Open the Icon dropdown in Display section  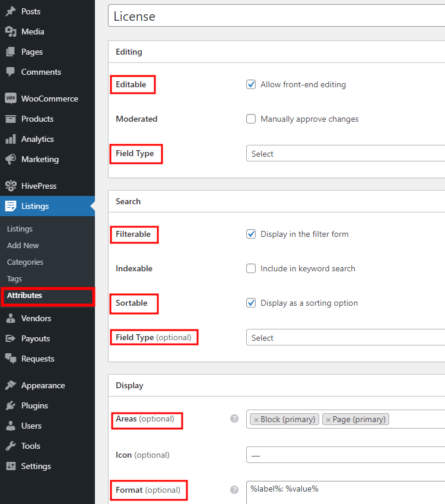344,455
